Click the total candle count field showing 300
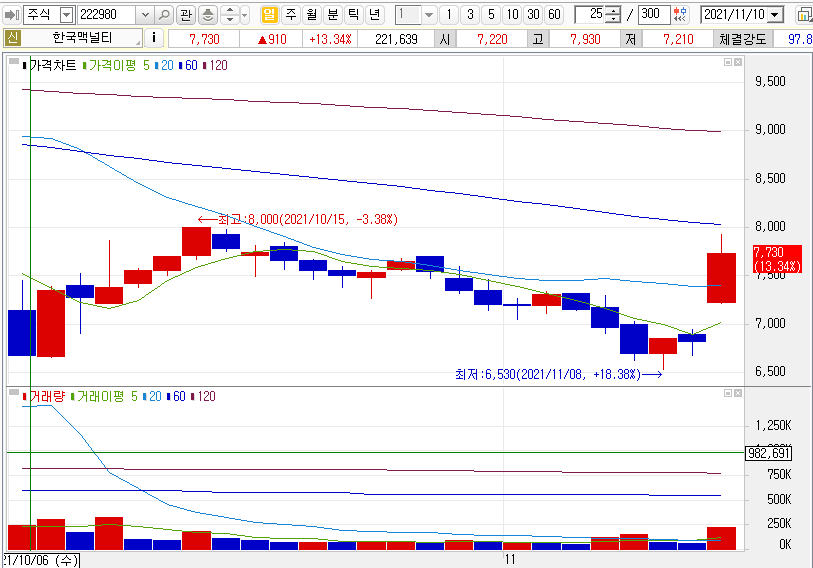This screenshot has height=568, width=813. point(654,15)
